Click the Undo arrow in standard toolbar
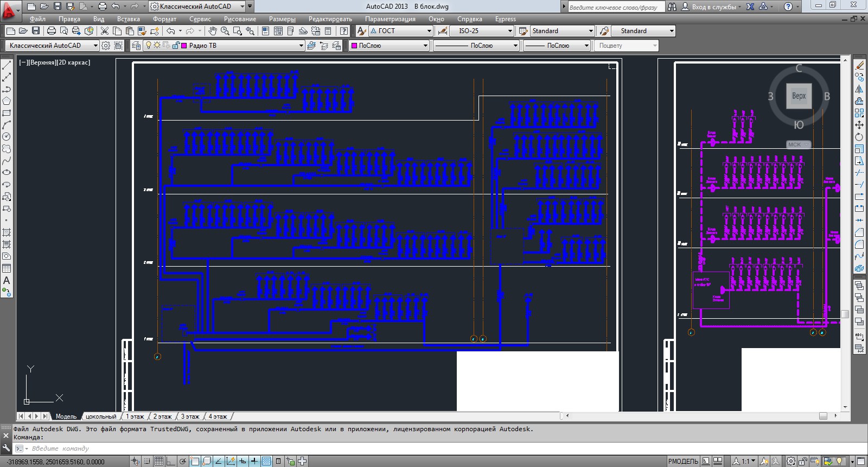Screen dimensions: 868x467 pyautogui.click(x=171, y=31)
